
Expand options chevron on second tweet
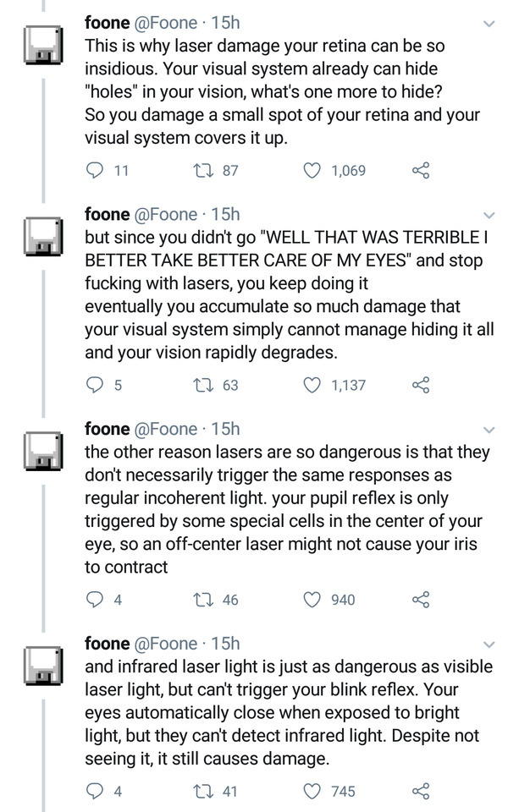489,215
